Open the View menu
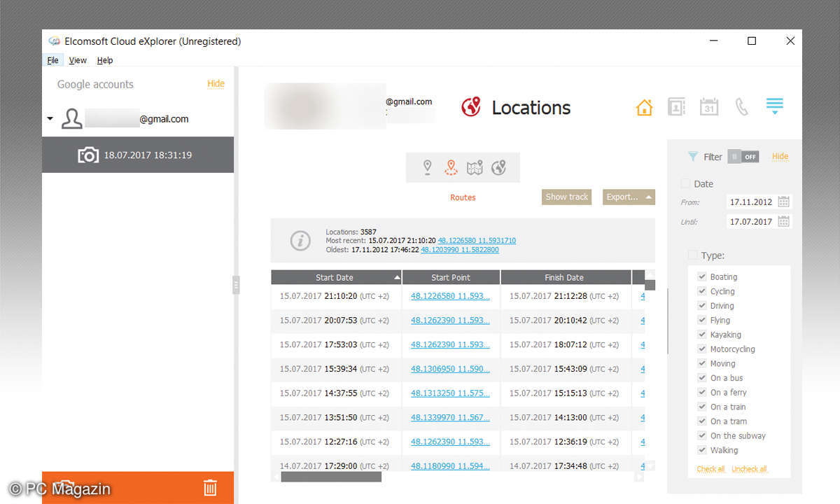840x504 pixels. click(78, 60)
